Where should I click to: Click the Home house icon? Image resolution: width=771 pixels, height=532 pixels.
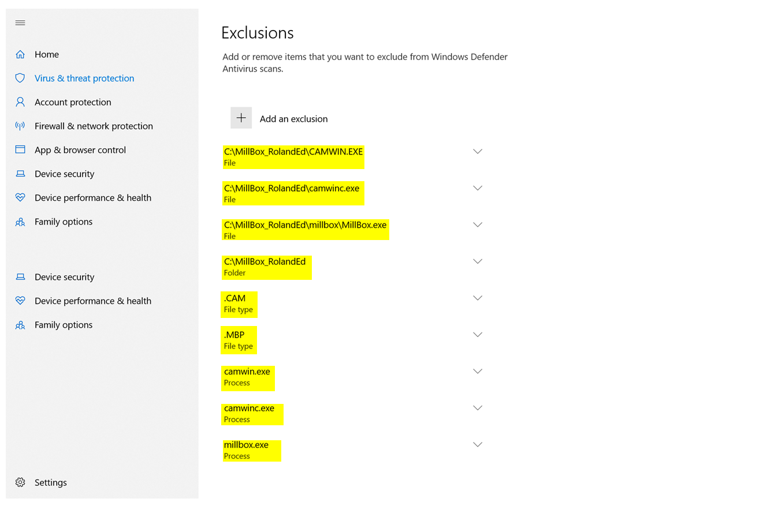(20, 54)
